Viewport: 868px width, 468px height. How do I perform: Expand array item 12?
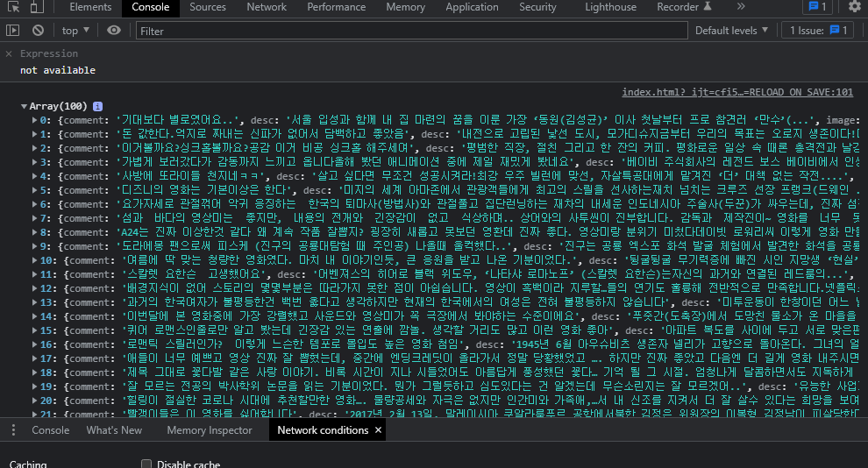[x=34, y=288]
